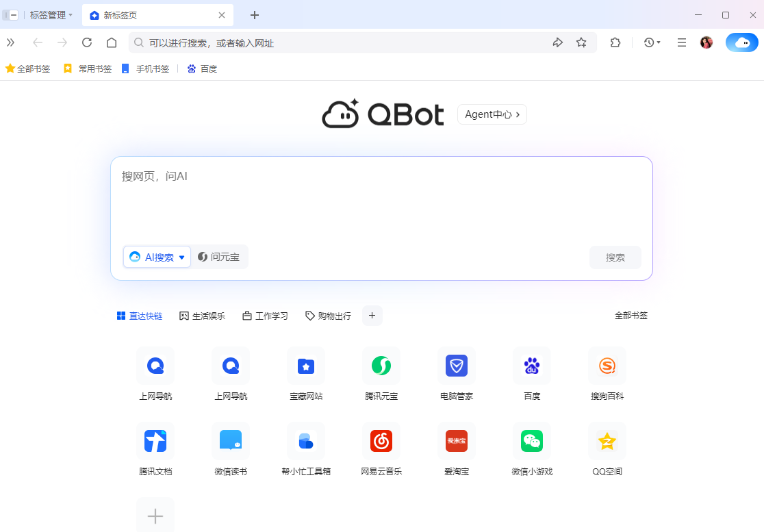
Task: Expand the history dropdown arrow
Action: [x=659, y=42]
